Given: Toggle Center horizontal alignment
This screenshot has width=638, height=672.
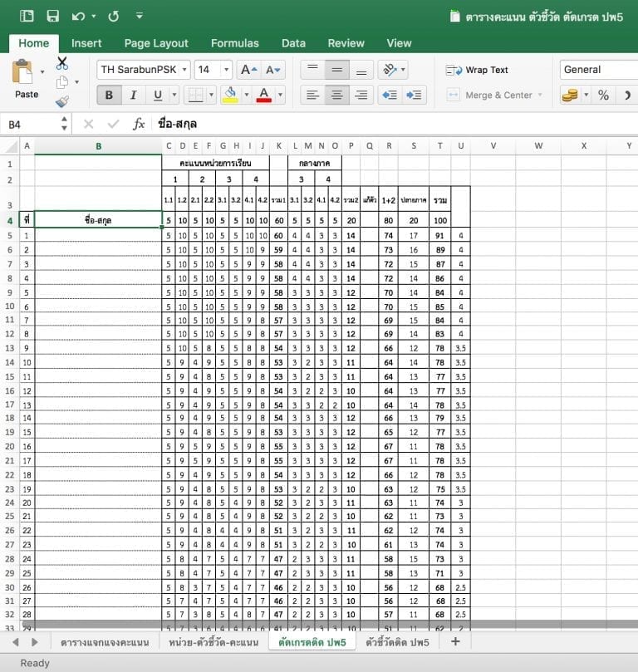Looking at the screenshot, I should tap(336, 95).
